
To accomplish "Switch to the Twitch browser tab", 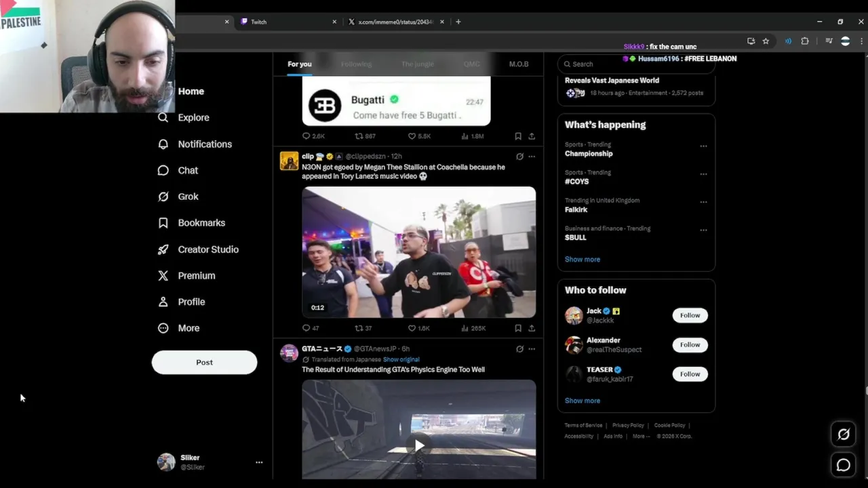I will pos(288,22).
